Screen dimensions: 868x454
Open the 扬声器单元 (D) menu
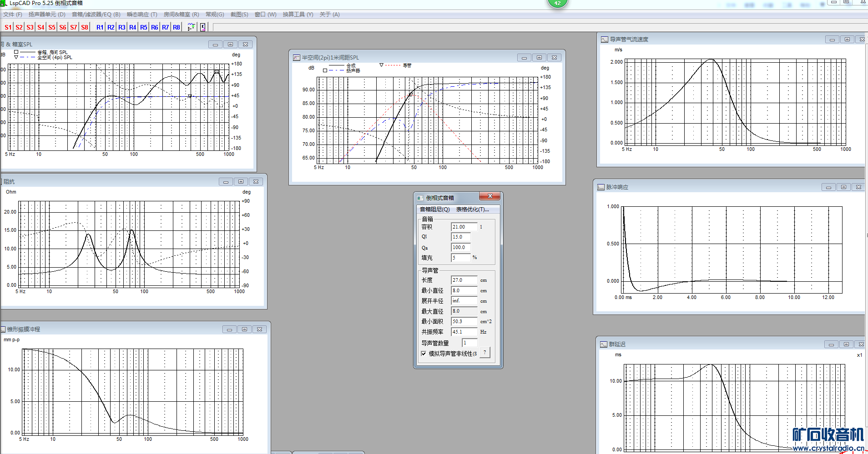(47, 15)
